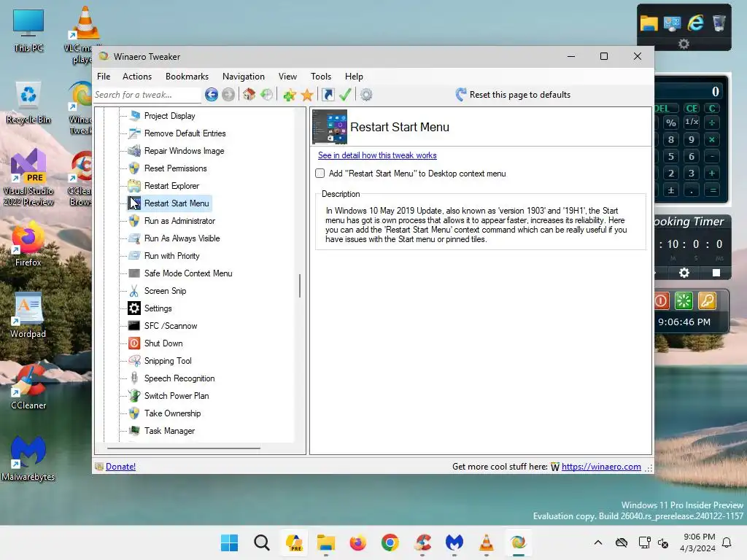The image size is (747, 560).
Task: Select Run with Priority tree item
Action: click(172, 256)
